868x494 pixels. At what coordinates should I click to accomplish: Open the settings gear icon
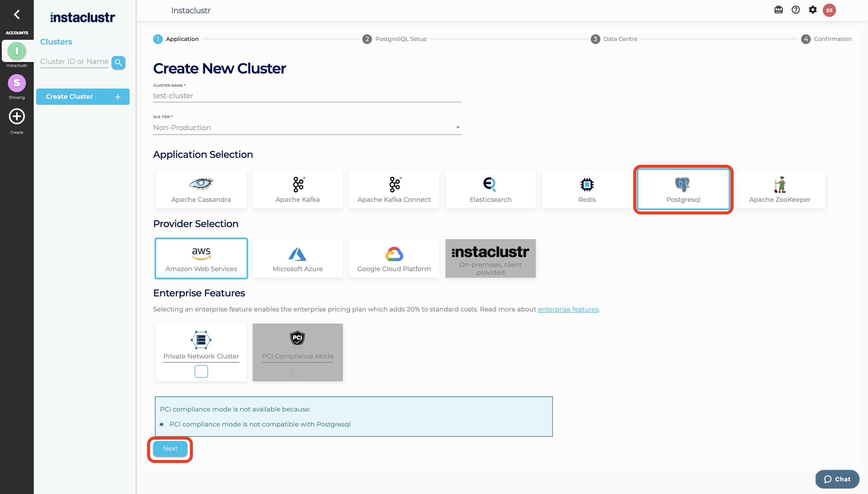pyautogui.click(x=812, y=10)
